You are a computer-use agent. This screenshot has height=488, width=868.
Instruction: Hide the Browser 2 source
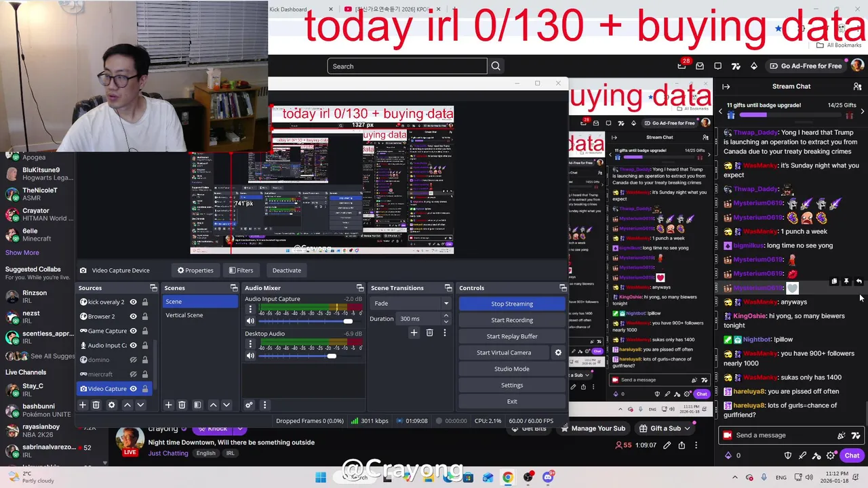pyautogui.click(x=133, y=317)
